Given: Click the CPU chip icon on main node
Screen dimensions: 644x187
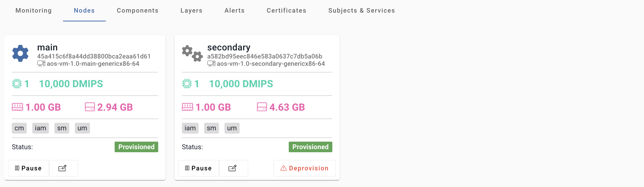Looking at the screenshot, I should 17,84.
